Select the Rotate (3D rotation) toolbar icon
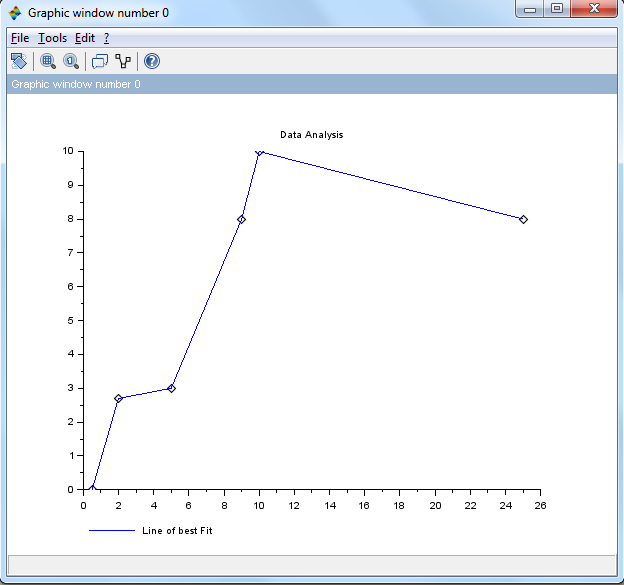The height and width of the screenshot is (585, 624). point(18,61)
